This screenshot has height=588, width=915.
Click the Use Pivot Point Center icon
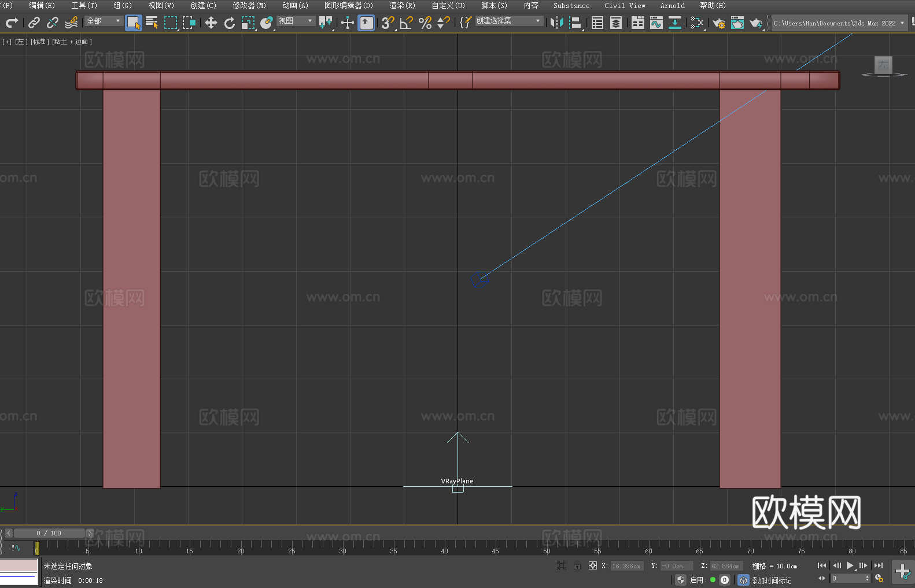click(x=326, y=23)
